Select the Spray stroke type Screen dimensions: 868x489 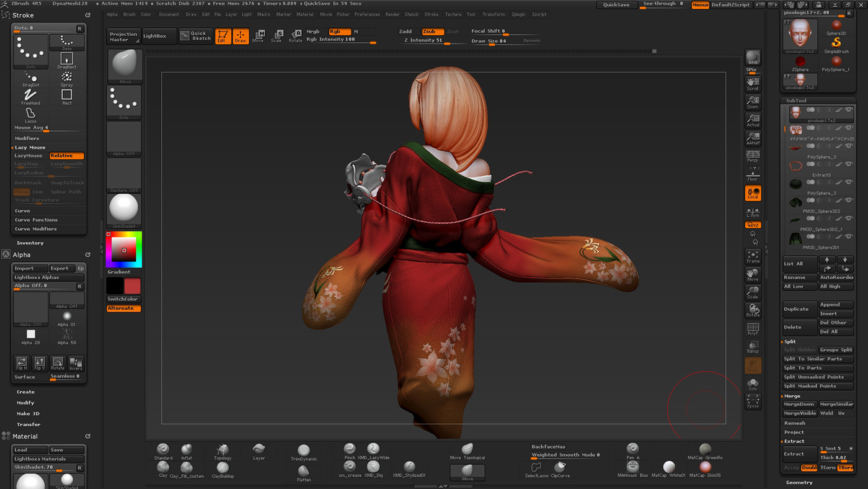(x=67, y=79)
